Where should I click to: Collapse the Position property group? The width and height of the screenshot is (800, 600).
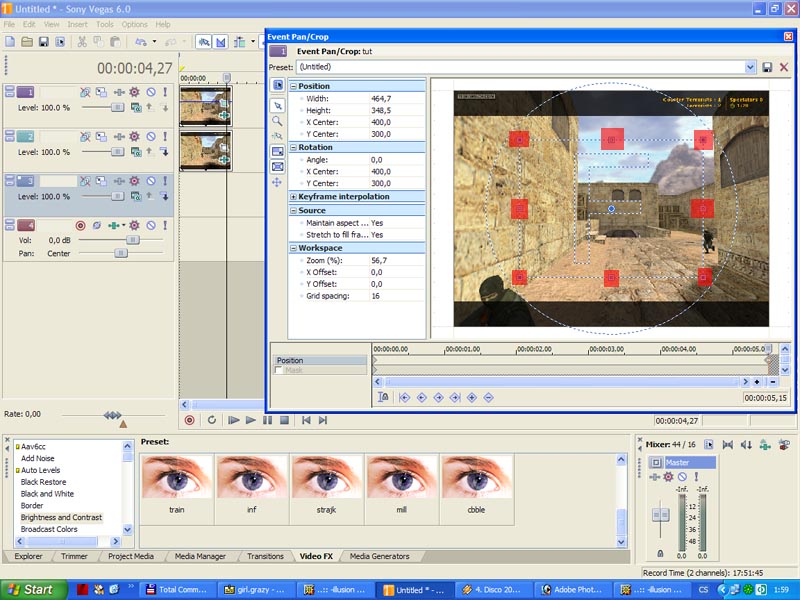293,86
